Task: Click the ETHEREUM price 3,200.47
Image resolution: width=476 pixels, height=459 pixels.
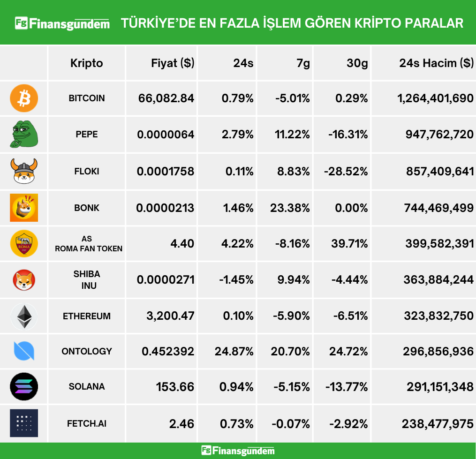Action: [x=170, y=316]
